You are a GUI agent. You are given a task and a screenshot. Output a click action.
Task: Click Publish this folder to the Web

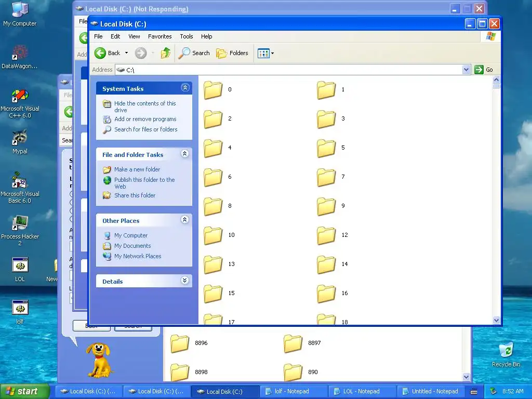[144, 183]
